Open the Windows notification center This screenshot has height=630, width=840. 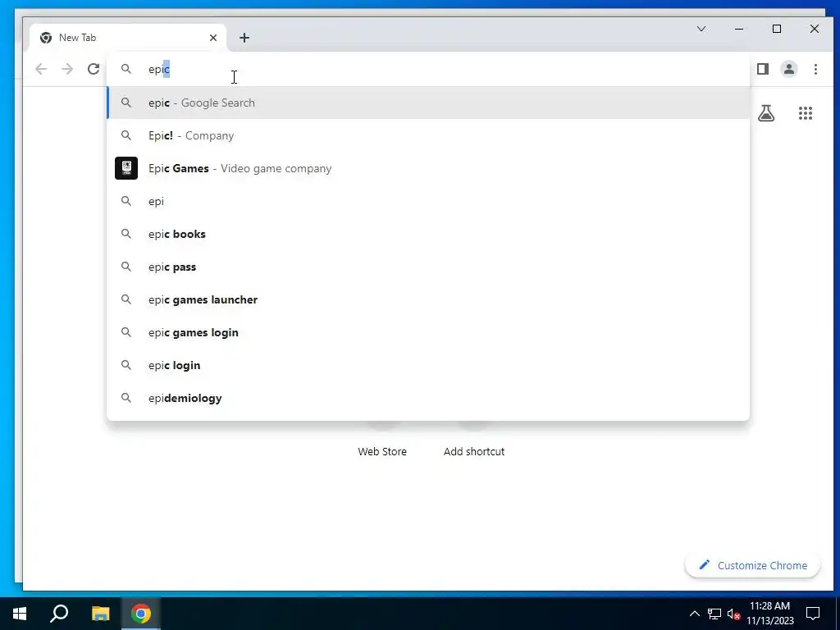coord(813,614)
